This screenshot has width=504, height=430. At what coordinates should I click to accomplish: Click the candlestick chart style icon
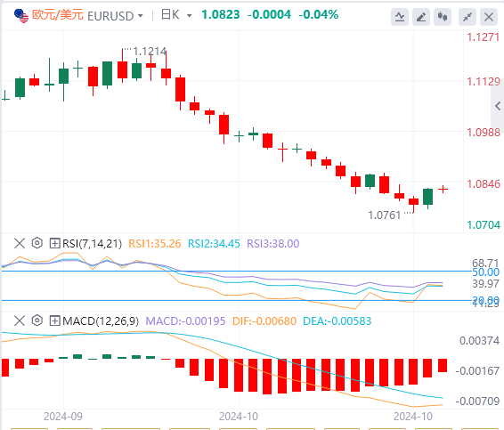(x=443, y=17)
